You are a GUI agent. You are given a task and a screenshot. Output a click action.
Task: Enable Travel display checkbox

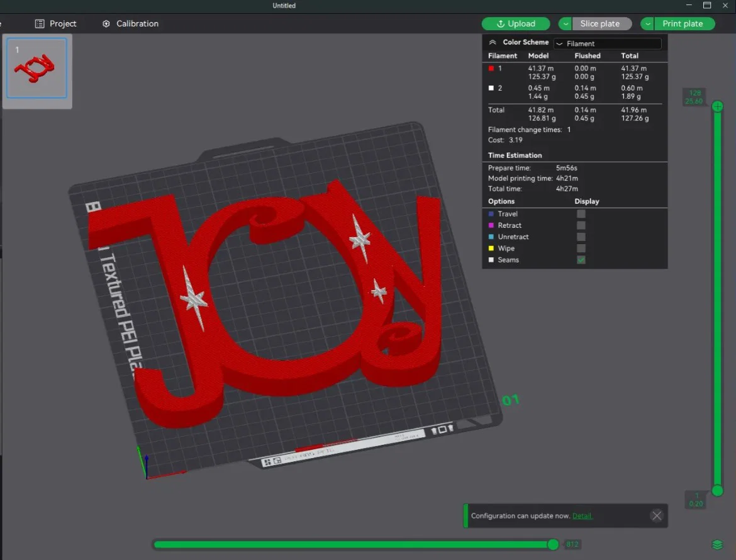[x=581, y=213]
